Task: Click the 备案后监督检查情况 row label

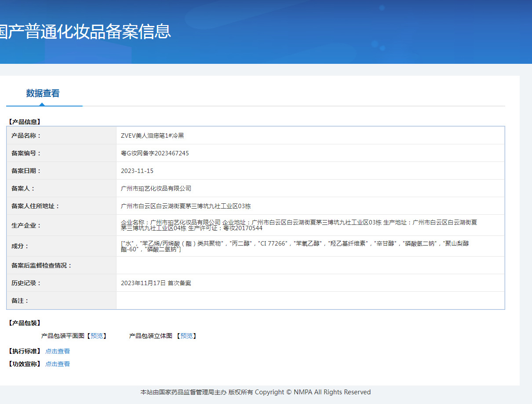Action: click(41, 265)
